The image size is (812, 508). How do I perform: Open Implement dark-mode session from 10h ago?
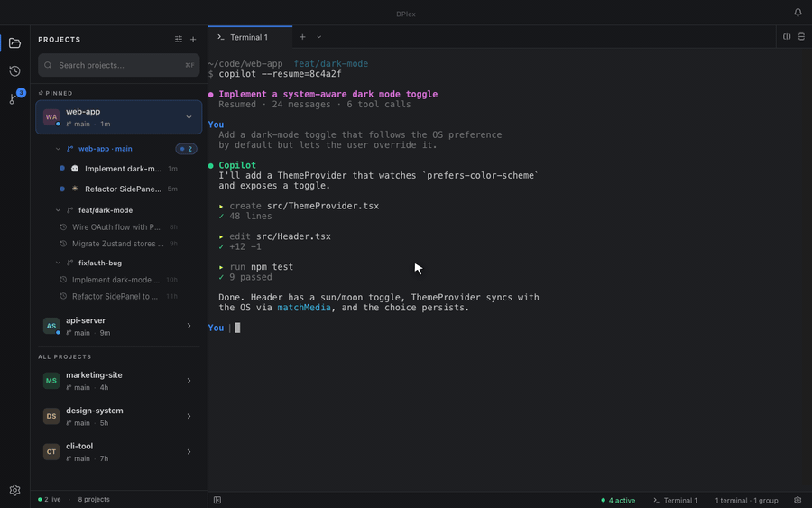coord(118,280)
